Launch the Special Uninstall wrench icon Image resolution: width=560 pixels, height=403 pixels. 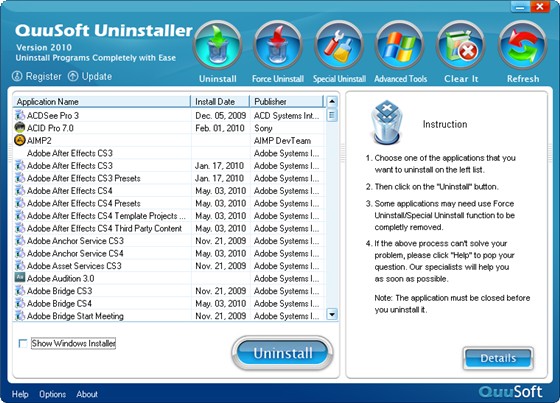pos(339,45)
